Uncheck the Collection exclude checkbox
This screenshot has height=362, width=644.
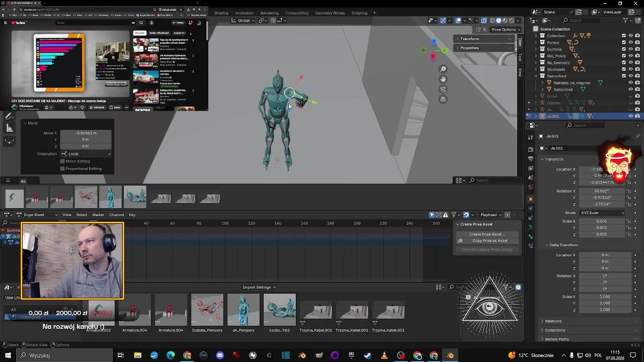point(624,36)
